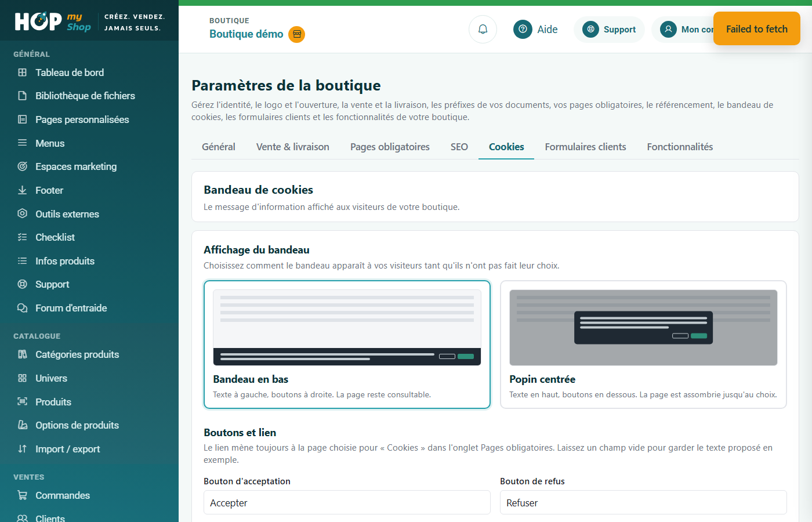Select the Cookies tab
Image resolution: width=812 pixels, height=522 pixels.
(x=506, y=147)
